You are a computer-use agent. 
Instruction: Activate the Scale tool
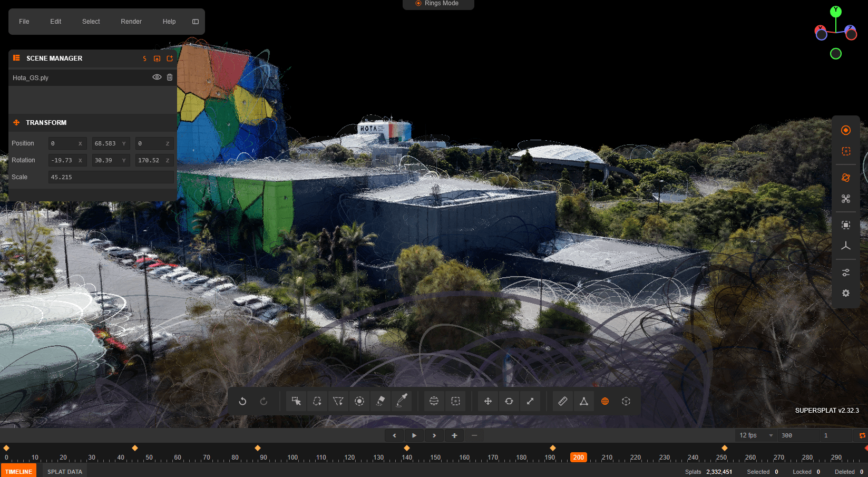coord(530,401)
